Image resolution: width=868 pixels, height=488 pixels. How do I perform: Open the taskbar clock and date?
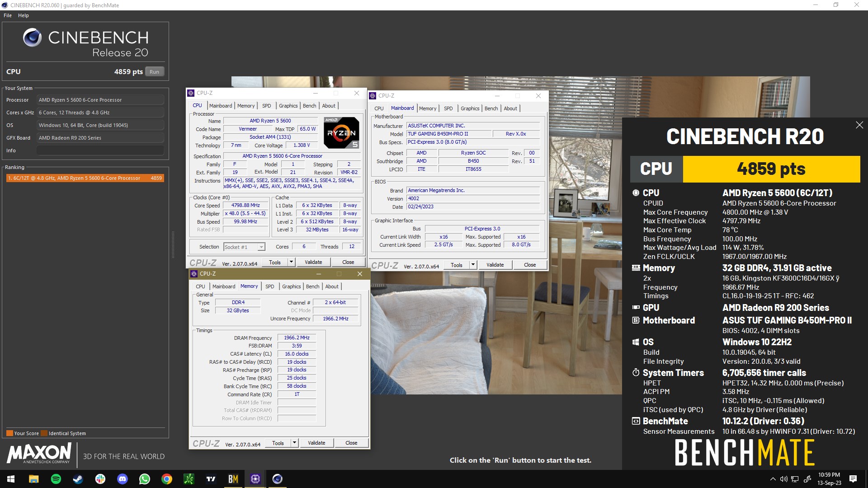(829, 479)
